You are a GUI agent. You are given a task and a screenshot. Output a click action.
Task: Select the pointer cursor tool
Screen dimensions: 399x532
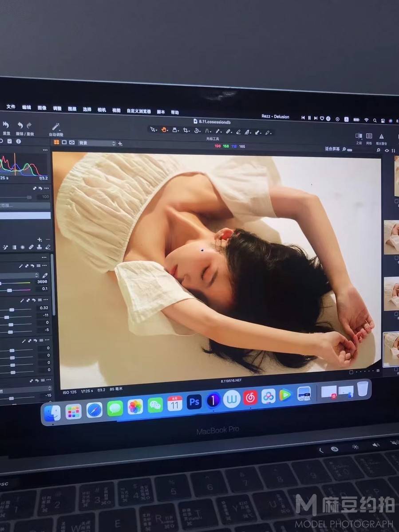pos(154,130)
